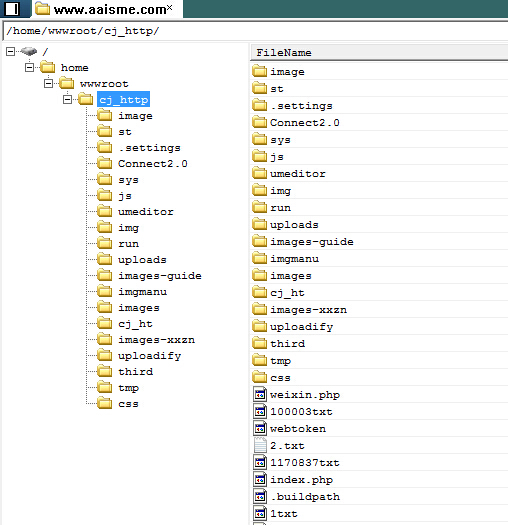
Task: Select tmp row in file list
Action: tap(379, 361)
